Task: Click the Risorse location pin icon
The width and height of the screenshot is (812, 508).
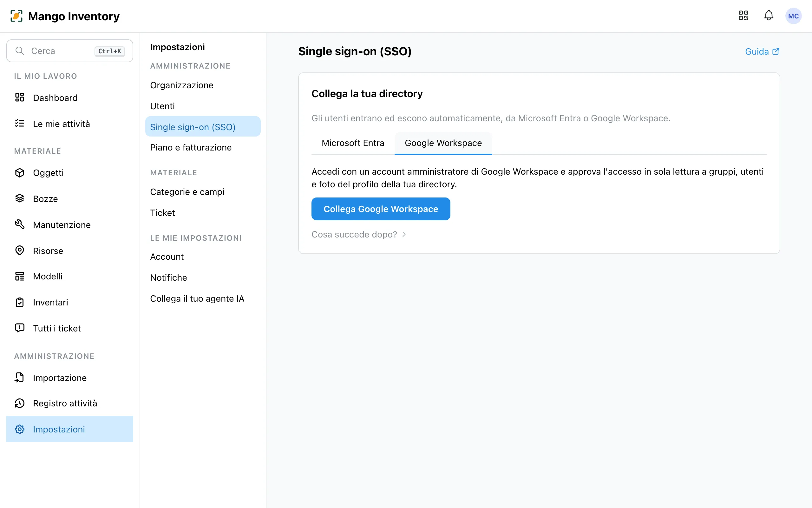Action: [20, 250]
